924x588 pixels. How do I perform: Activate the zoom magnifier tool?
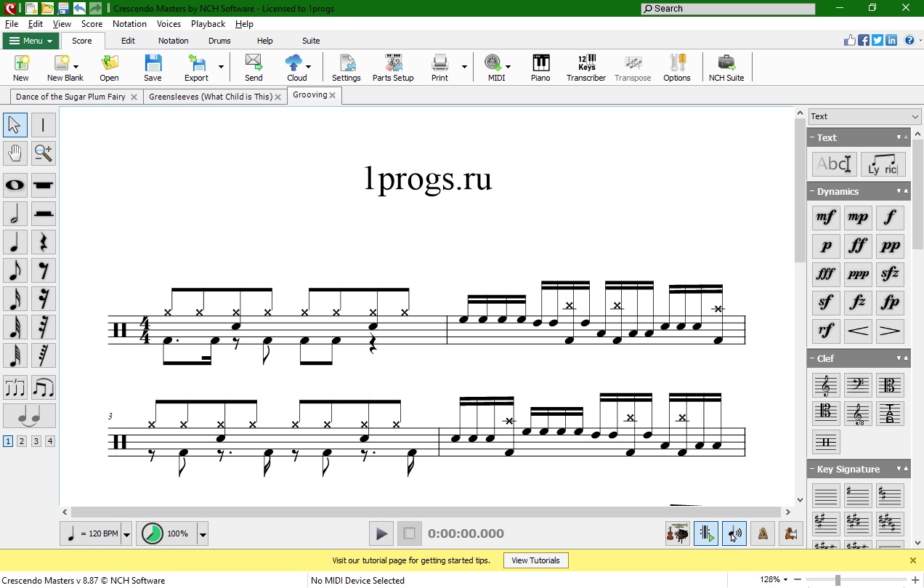pyautogui.click(x=44, y=153)
